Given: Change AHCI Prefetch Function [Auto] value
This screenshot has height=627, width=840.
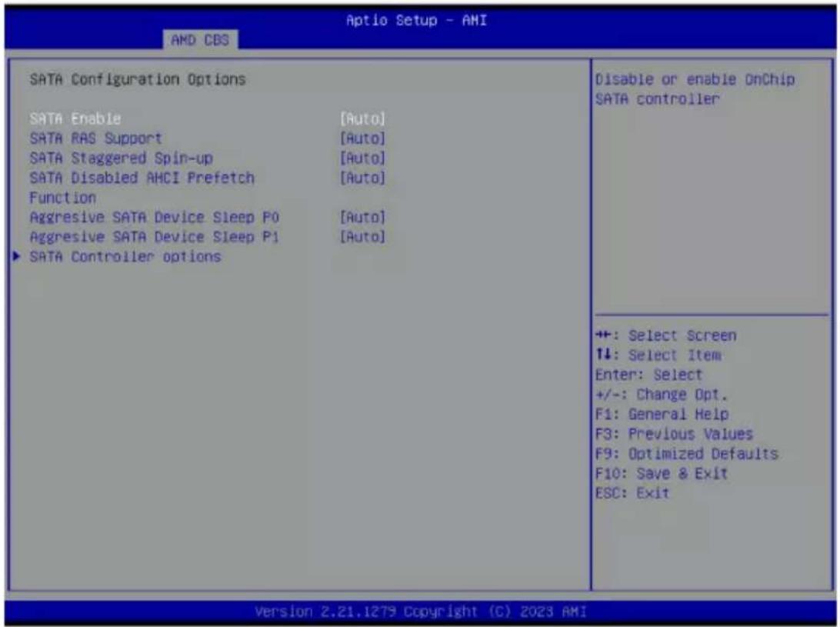Looking at the screenshot, I should (362, 178).
